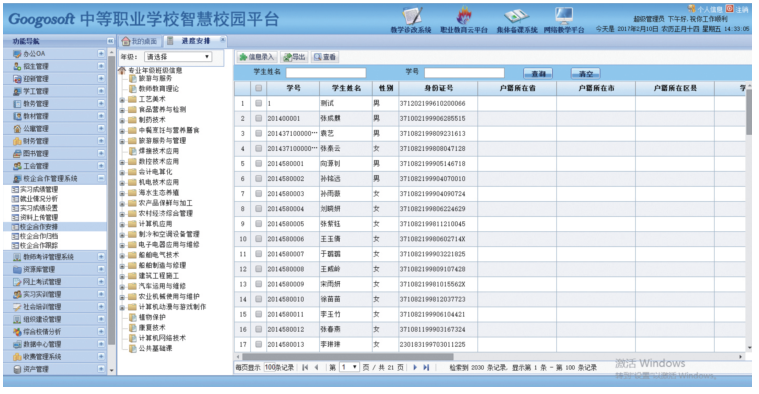The width and height of the screenshot is (759, 394).
Task: Check the row checkbox for student 2014580002
Action: (x=258, y=179)
